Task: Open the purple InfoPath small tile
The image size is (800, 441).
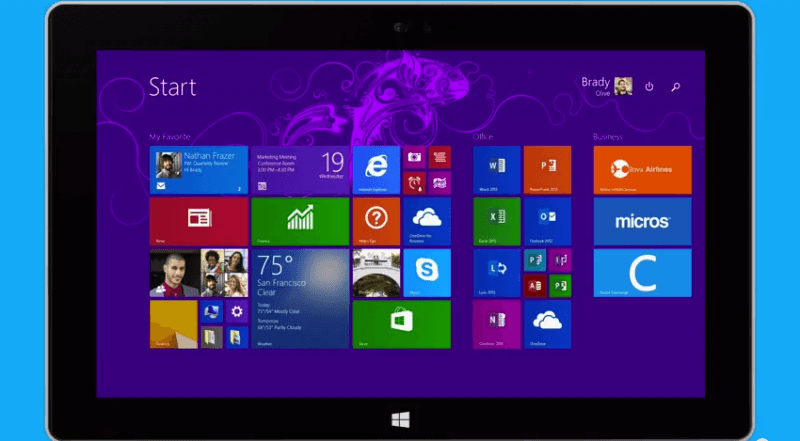Action: point(560,260)
